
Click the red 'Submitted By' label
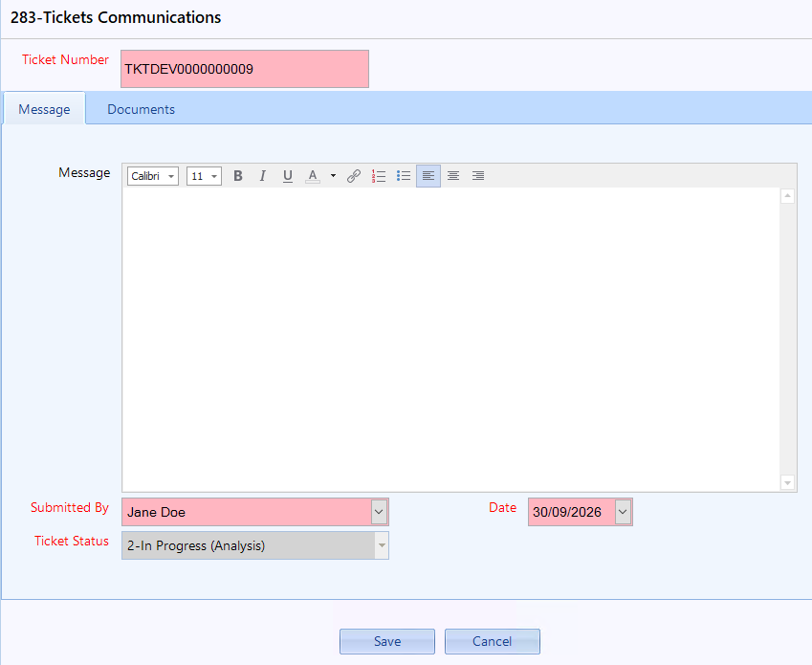click(70, 507)
